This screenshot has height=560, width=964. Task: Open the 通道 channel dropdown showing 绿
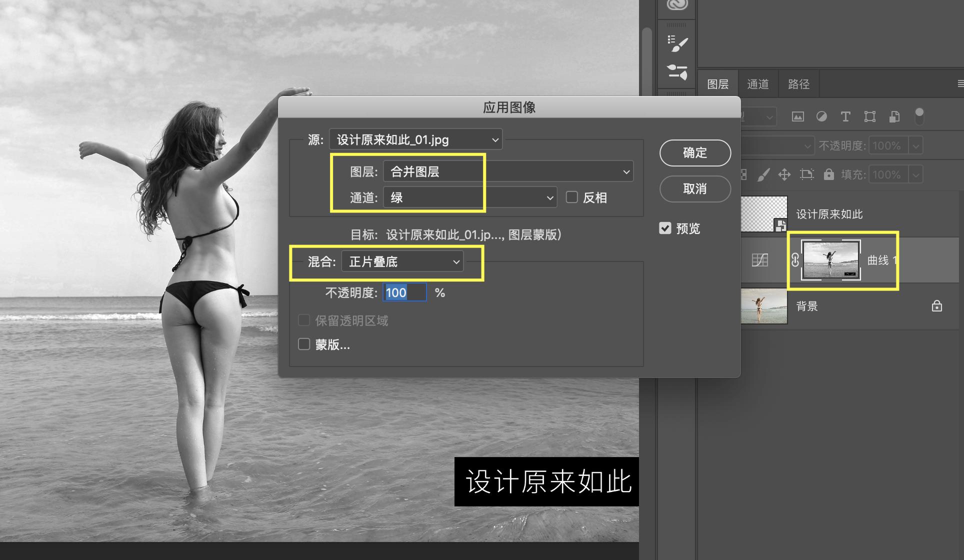point(469,197)
